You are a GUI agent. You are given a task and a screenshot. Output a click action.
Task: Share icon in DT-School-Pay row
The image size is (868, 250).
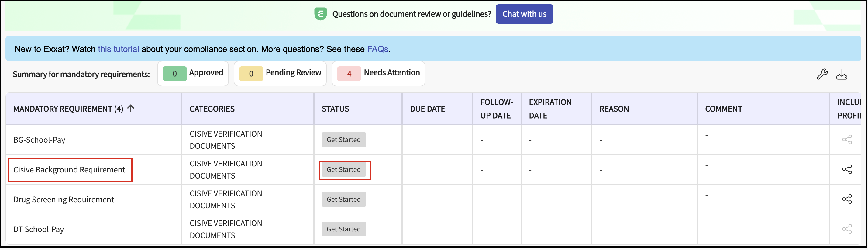[847, 229]
